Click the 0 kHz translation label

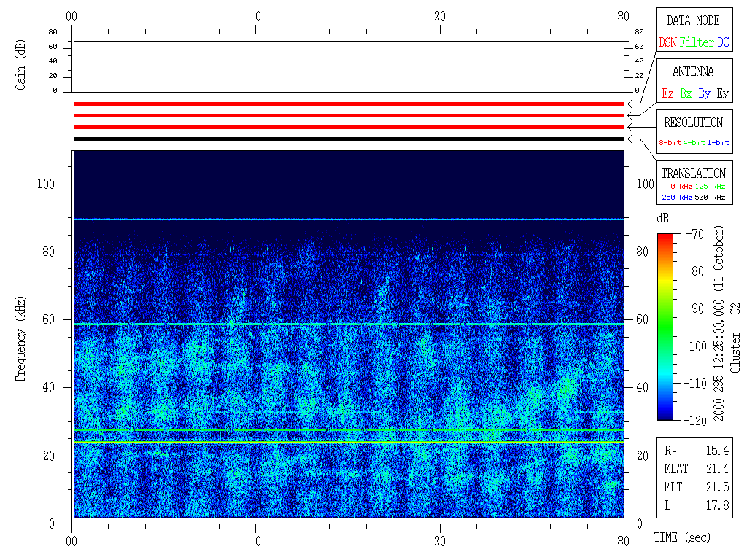pyautogui.click(x=680, y=187)
